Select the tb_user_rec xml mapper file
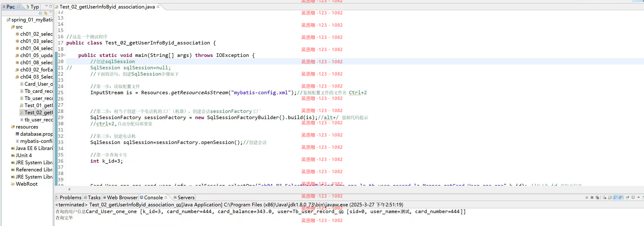 36,120
